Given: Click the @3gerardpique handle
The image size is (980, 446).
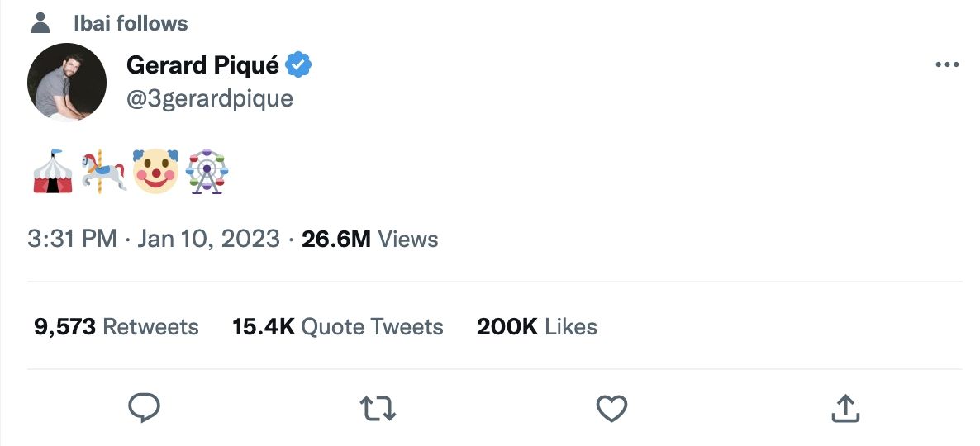Looking at the screenshot, I should coord(209,98).
